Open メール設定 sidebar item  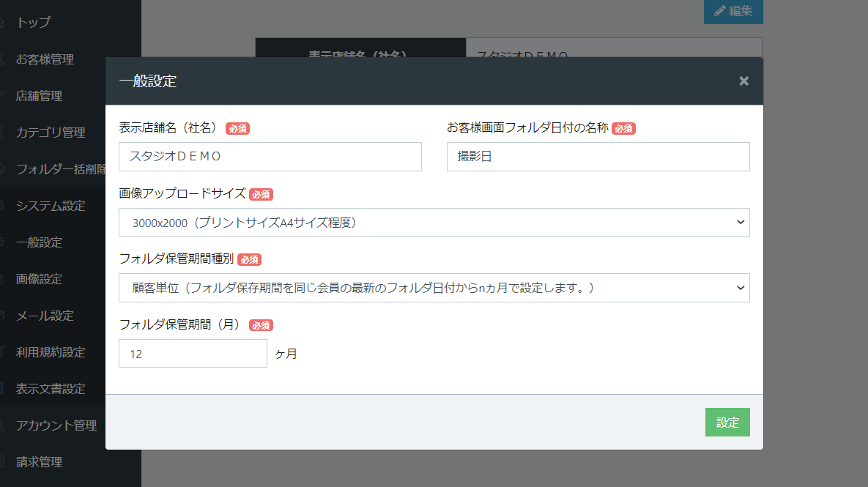tap(45, 316)
